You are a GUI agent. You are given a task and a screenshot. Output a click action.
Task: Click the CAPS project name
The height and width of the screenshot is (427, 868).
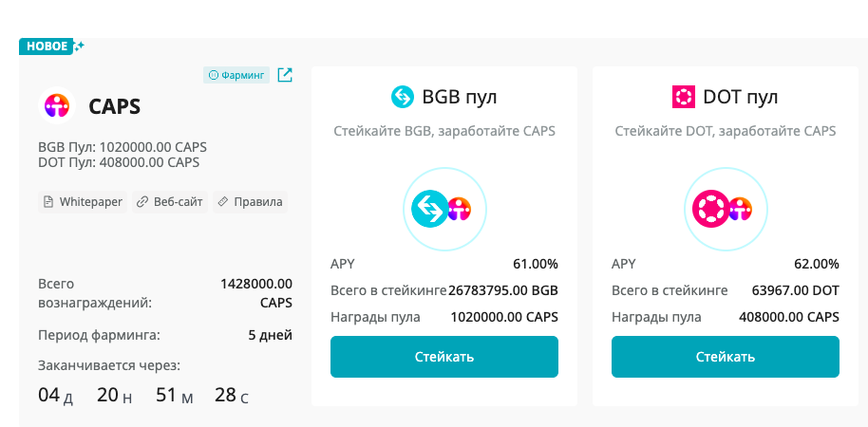tap(114, 106)
